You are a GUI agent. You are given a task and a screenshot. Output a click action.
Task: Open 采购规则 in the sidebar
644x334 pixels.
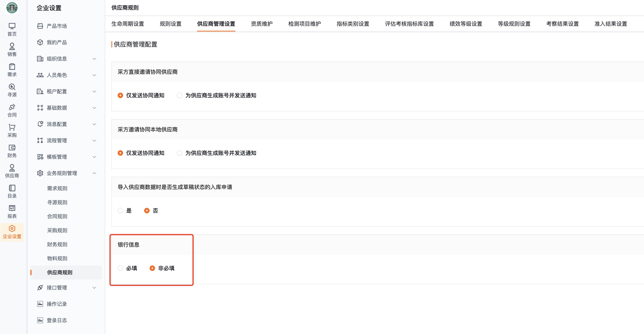click(57, 230)
